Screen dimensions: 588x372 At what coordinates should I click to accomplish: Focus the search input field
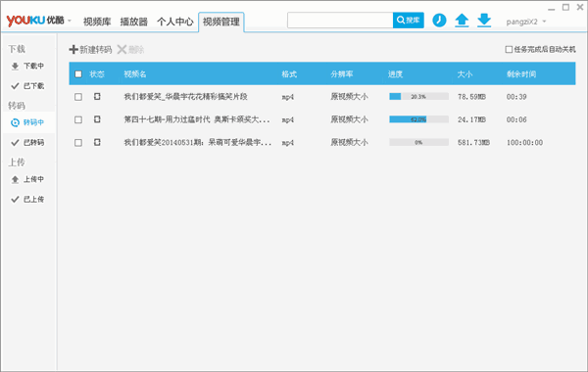pos(340,21)
